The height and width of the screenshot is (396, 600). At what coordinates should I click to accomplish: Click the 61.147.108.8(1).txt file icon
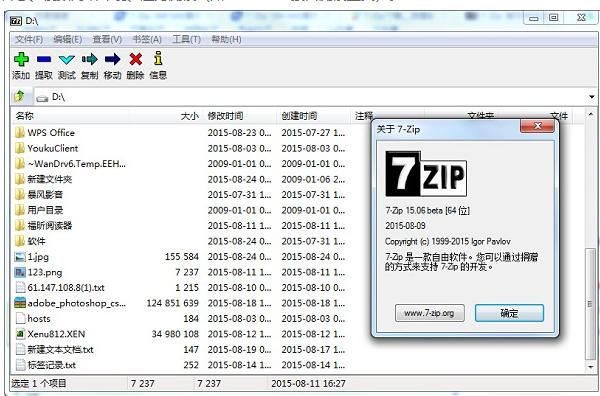(x=20, y=287)
